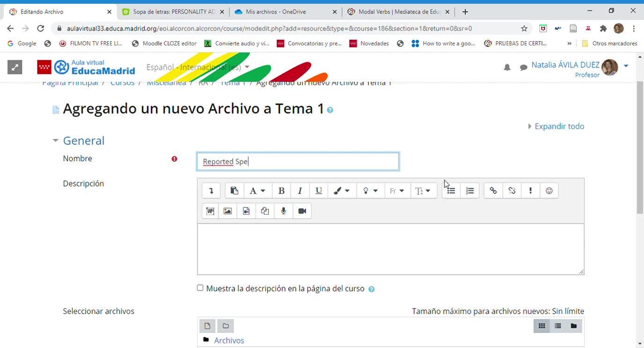Switch file view to detailed list
The image size is (644, 348).
(x=558, y=326)
